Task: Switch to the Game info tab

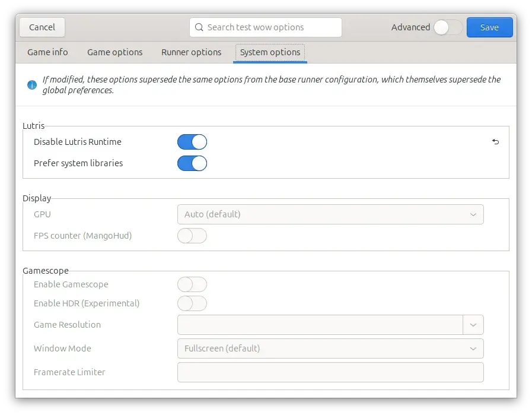Action: tap(47, 52)
